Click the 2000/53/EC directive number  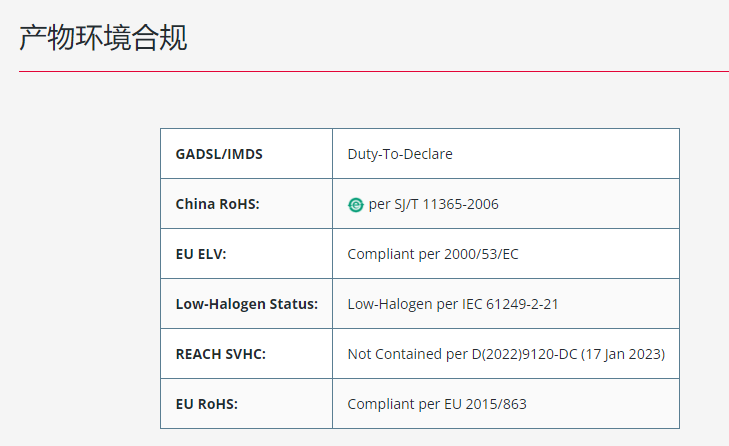click(481, 254)
